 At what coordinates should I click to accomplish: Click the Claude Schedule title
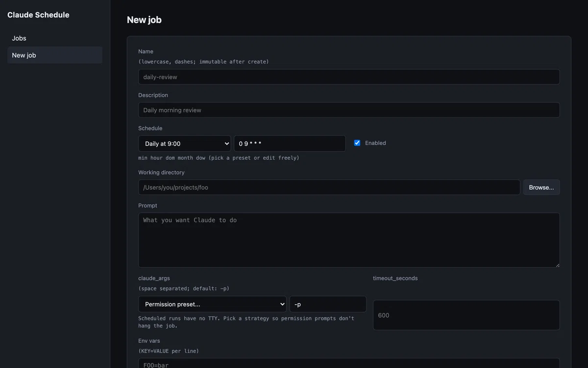click(x=38, y=15)
